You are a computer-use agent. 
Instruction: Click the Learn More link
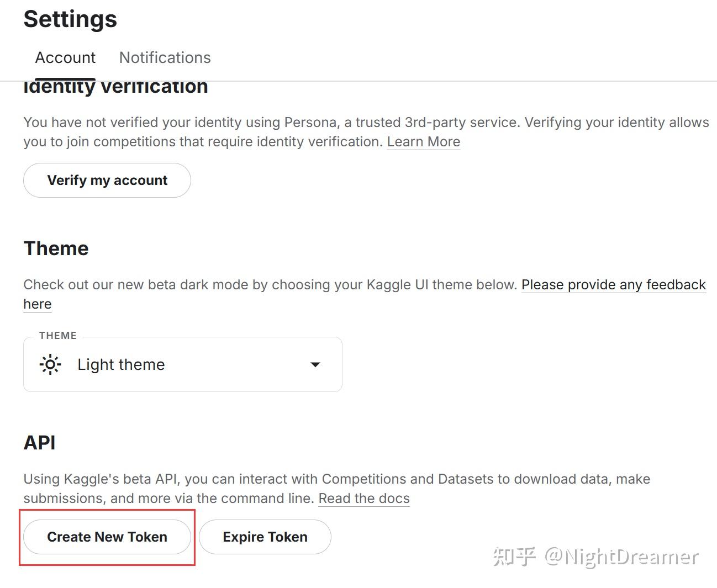[423, 142]
